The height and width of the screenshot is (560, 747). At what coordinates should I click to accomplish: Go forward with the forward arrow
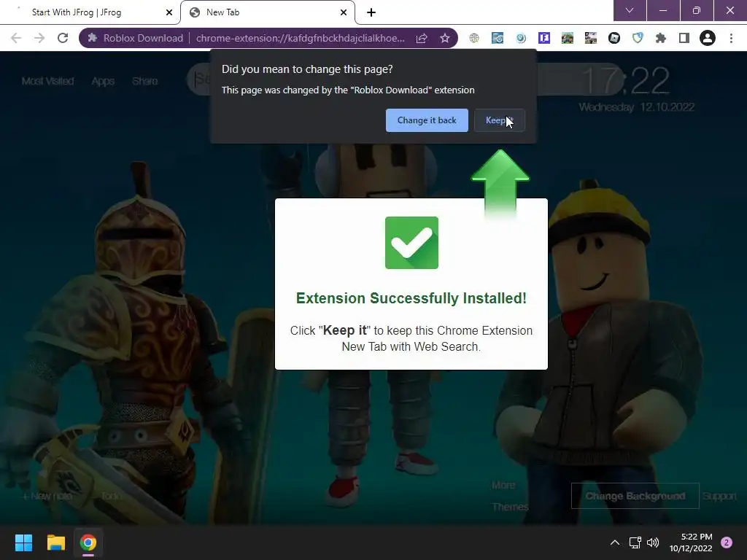[39, 38]
